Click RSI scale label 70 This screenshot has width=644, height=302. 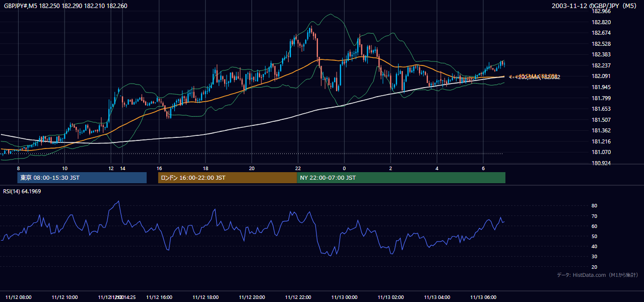pyautogui.click(x=595, y=216)
